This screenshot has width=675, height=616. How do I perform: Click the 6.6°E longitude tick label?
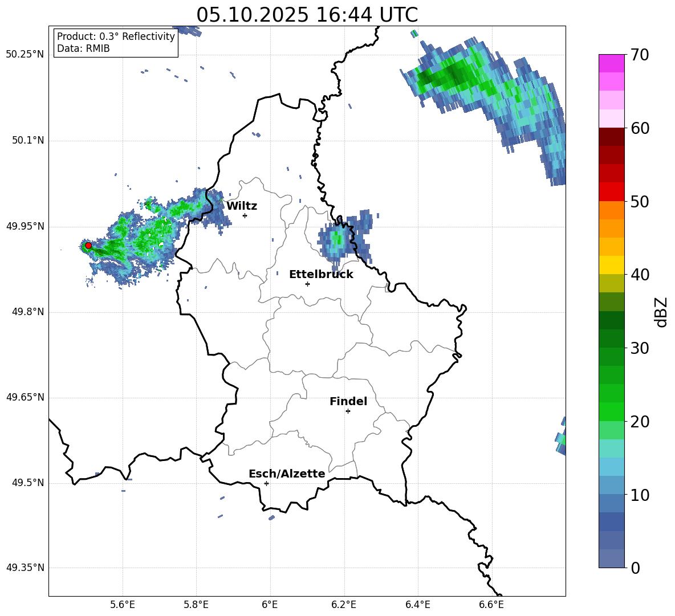(491, 605)
